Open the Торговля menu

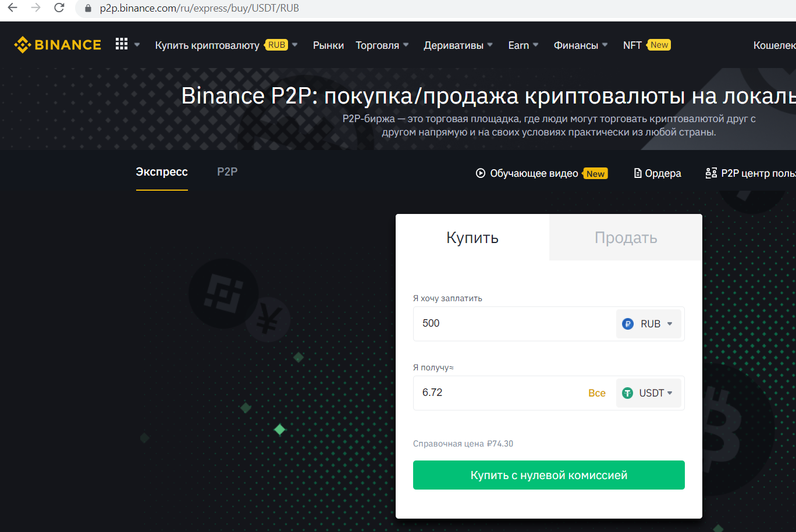tap(377, 45)
